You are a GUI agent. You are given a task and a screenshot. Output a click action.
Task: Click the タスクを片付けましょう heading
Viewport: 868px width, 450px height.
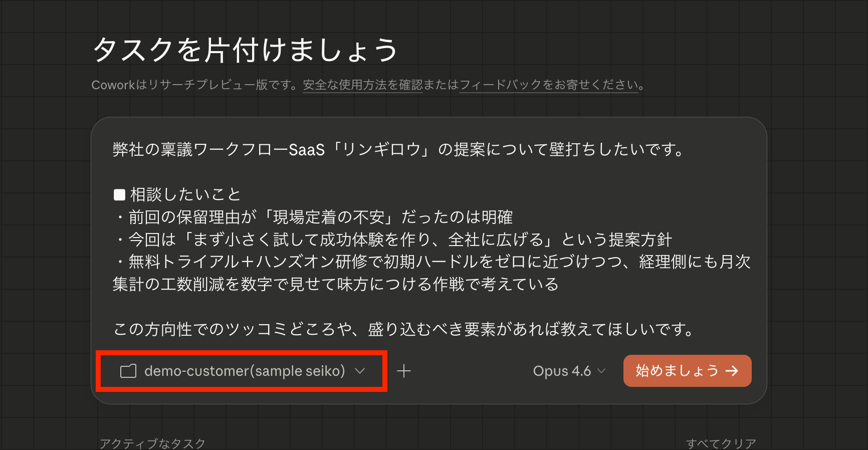coord(245,49)
